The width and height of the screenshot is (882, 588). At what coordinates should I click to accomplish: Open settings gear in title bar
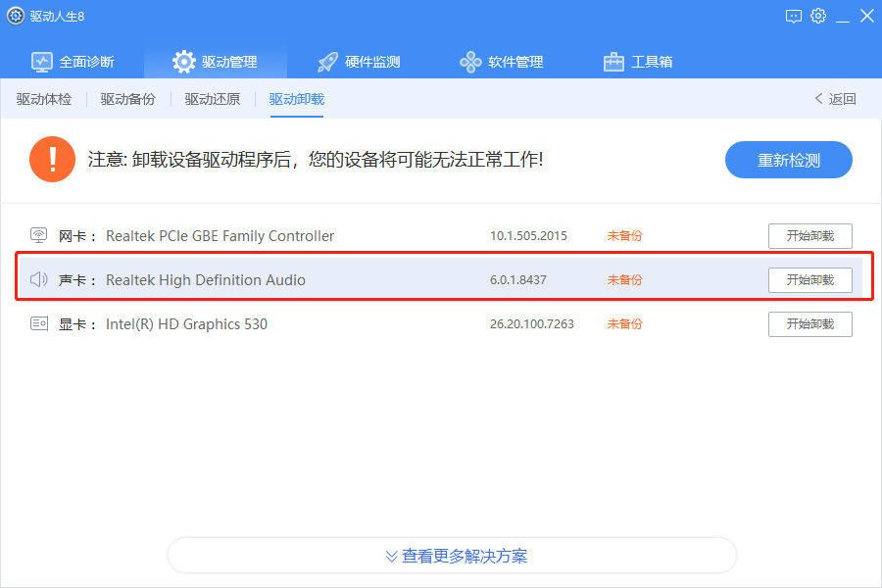tap(818, 16)
